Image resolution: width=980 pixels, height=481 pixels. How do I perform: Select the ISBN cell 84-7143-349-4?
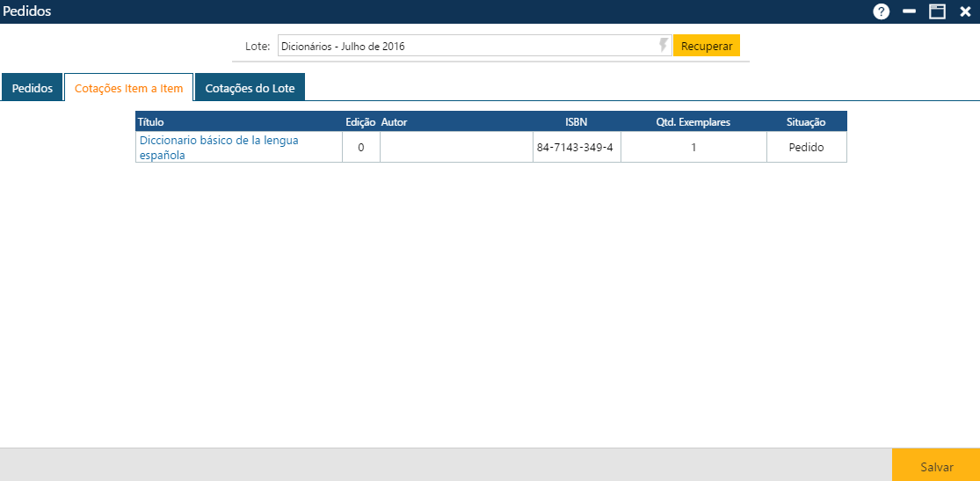pos(575,148)
